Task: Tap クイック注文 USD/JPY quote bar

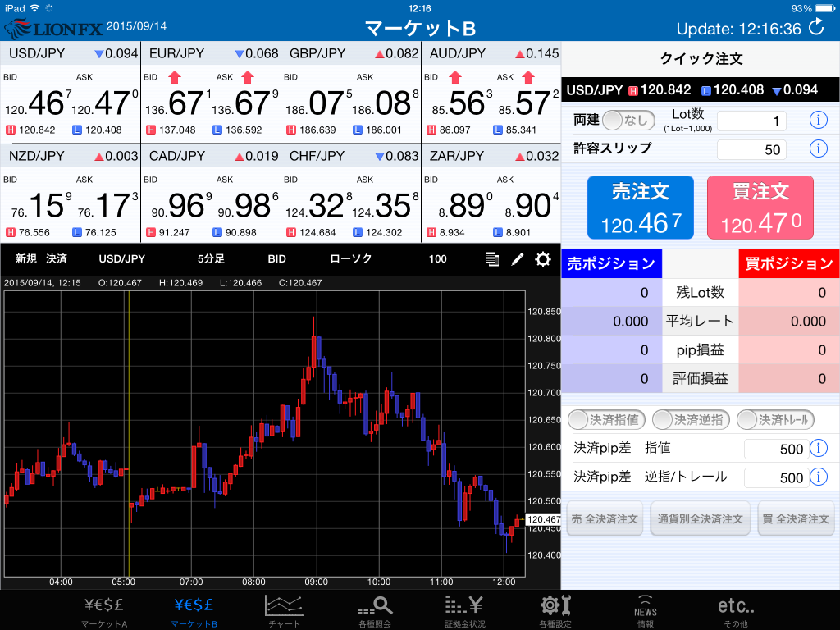Action: click(x=701, y=89)
